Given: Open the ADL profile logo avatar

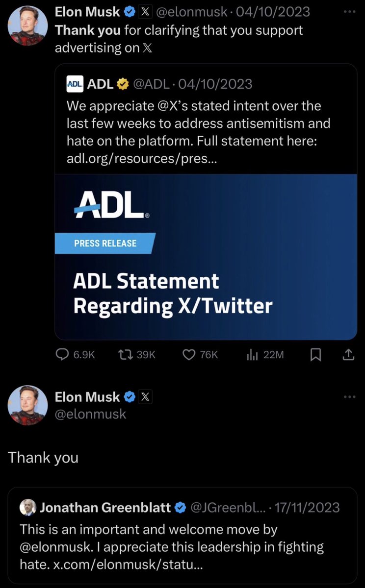Looking at the screenshot, I should coord(75,84).
